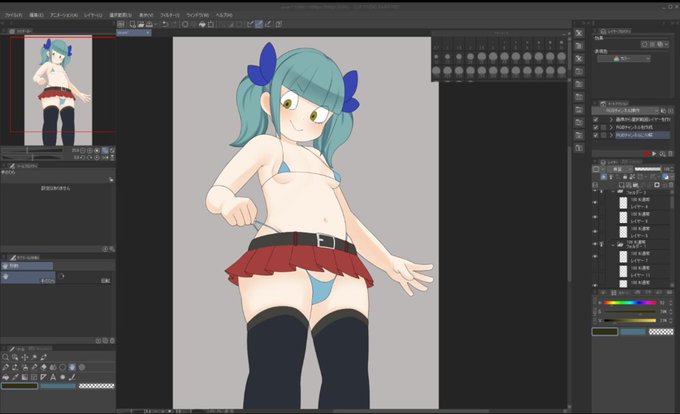Click the Fill icon in command bar

coord(202,24)
